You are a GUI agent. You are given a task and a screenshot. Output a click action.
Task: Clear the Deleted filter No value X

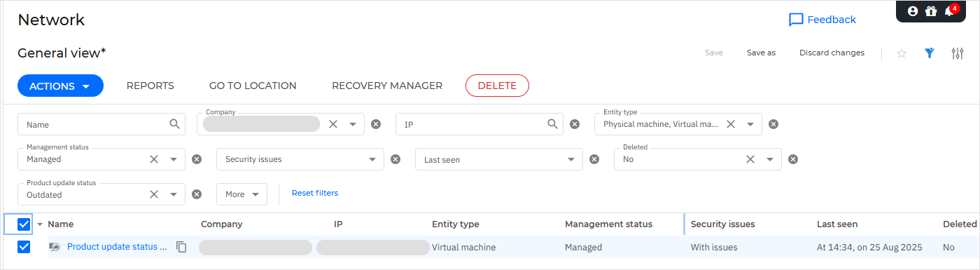pos(750,159)
